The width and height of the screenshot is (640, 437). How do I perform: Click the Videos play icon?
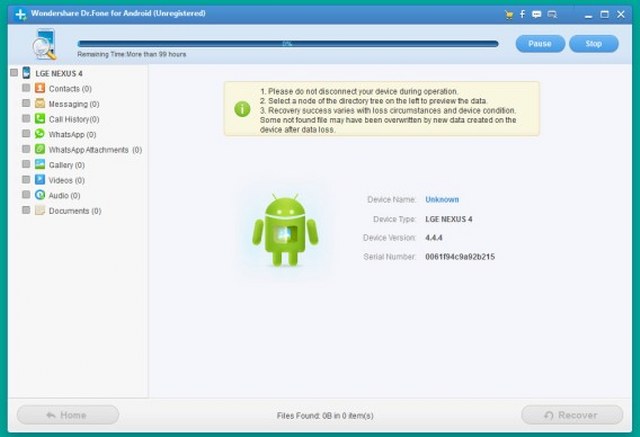40,180
